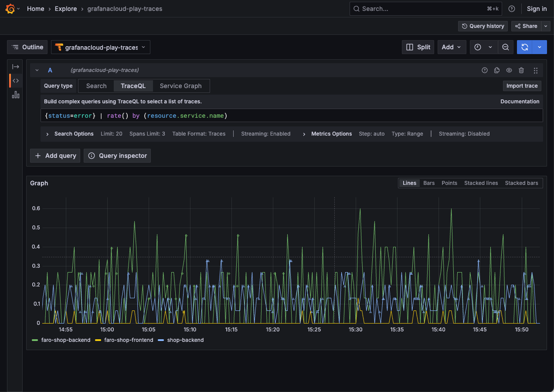The width and height of the screenshot is (554, 392).
Task: Delete query A with the trash icon
Action: [x=521, y=70]
